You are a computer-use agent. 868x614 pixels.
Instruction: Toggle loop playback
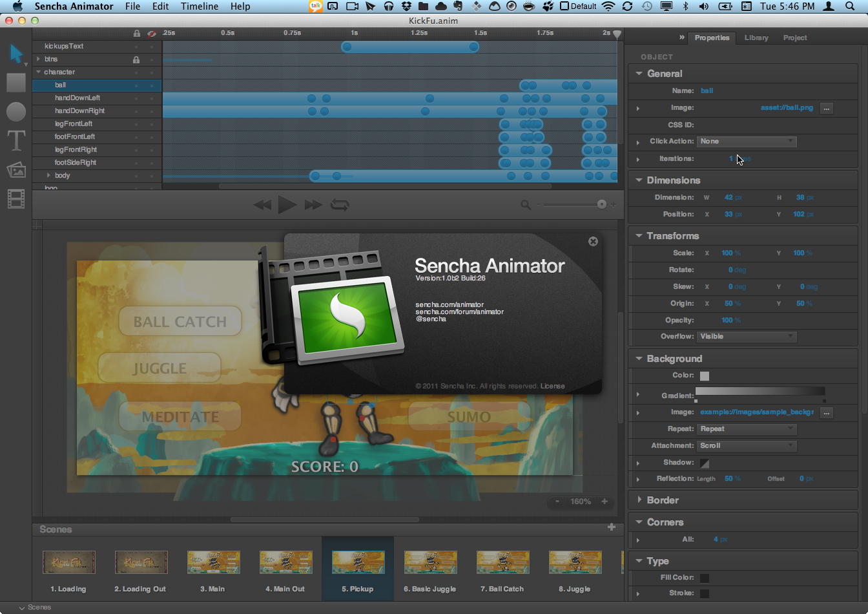[x=340, y=205]
